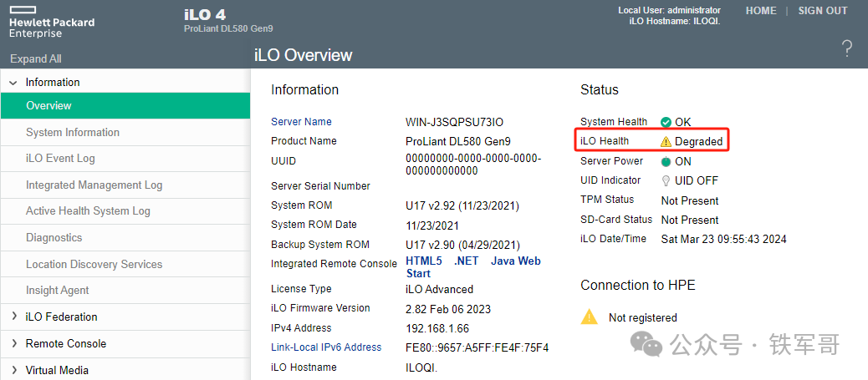Click the System ROM Date 11/23/2021 value
Image resolution: width=868 pixels, height=380 pixels.
coord(432,225)
